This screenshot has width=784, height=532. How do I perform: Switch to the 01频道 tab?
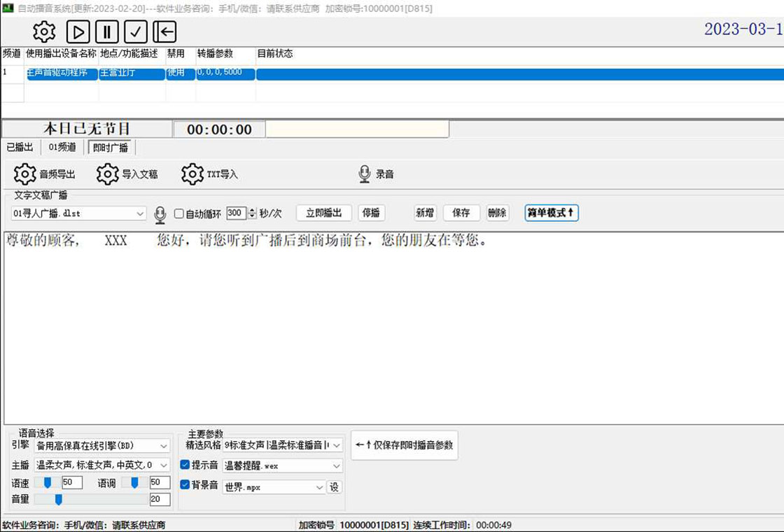tap(62, 147)
